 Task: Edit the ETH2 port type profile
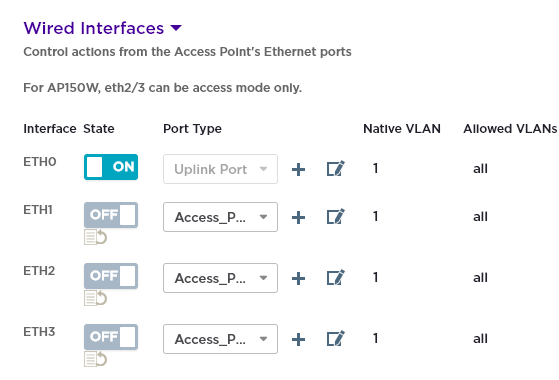click(x=335, y=278)
